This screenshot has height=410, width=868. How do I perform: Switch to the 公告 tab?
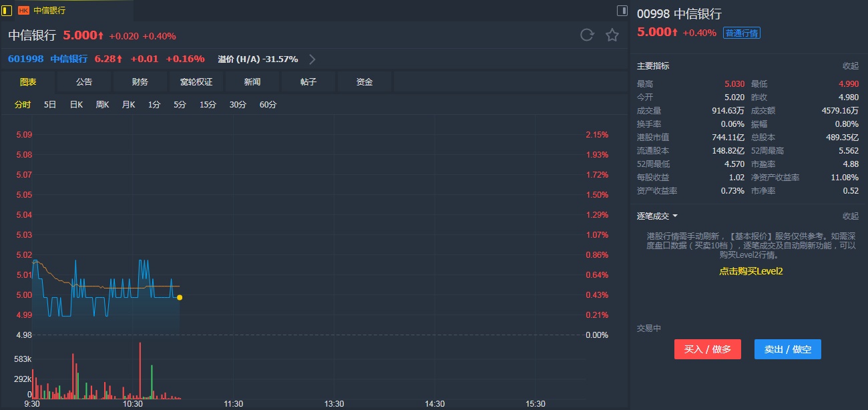tap(84, 82)
